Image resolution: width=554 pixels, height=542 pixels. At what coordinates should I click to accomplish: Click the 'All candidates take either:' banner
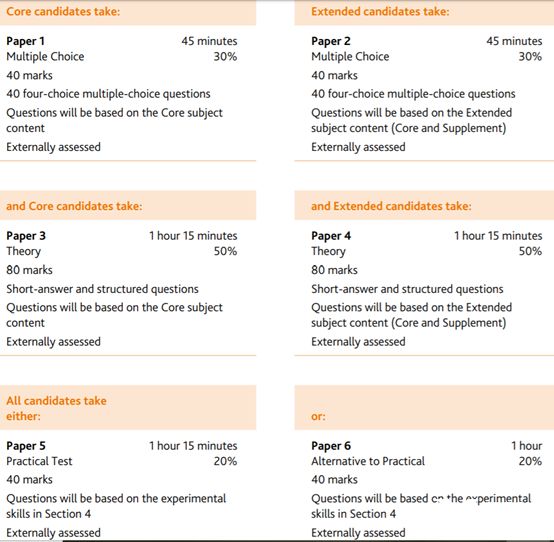click(x=128, y=408)
